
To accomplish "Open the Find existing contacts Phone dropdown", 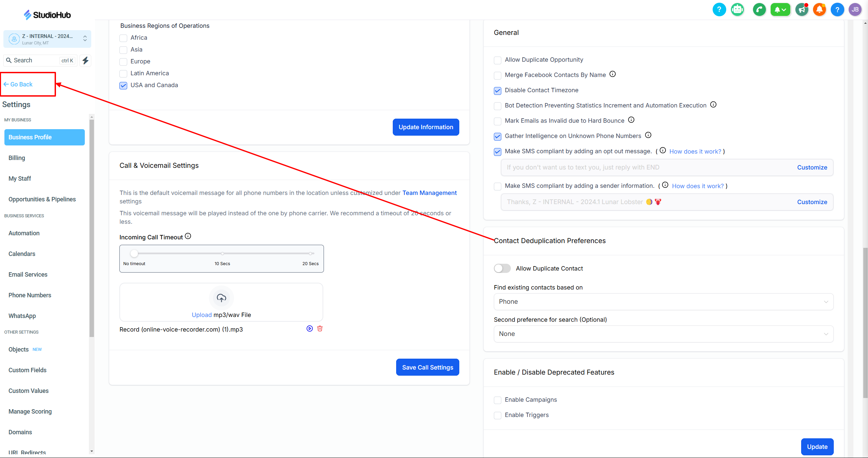I will 663,302.
